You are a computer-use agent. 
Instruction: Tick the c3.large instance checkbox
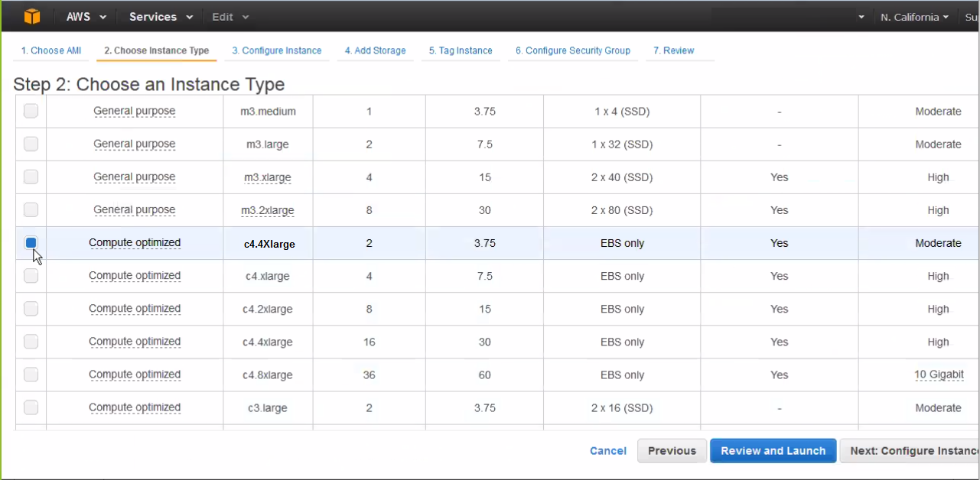click(31, 407)
